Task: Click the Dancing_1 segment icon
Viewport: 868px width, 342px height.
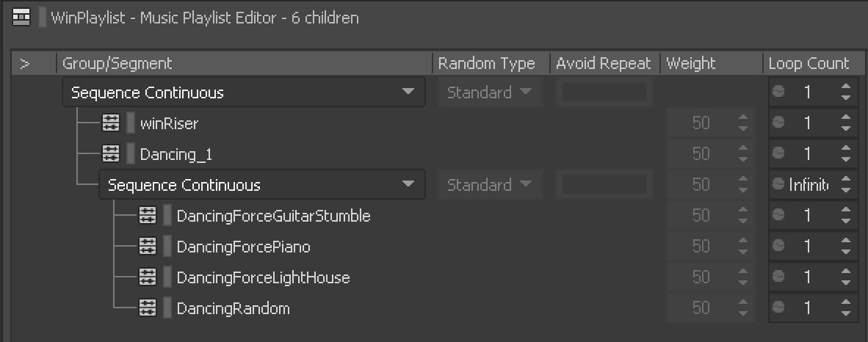Action: [x=111, y=154]
